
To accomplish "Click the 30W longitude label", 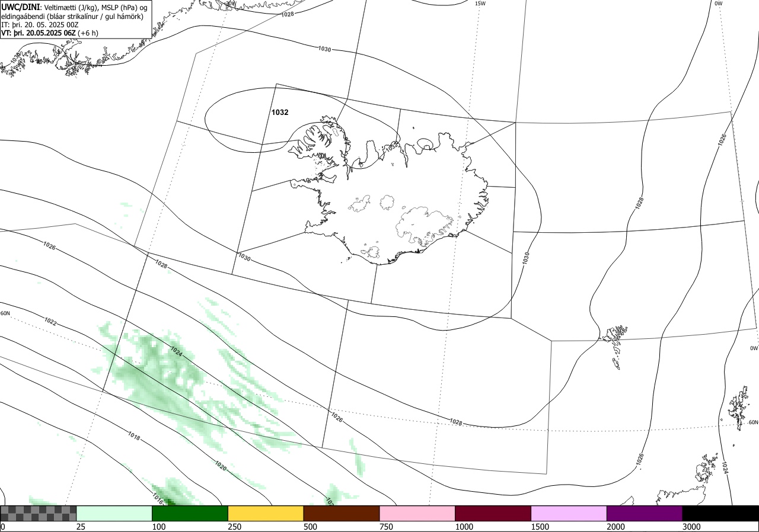I will 231,4.
